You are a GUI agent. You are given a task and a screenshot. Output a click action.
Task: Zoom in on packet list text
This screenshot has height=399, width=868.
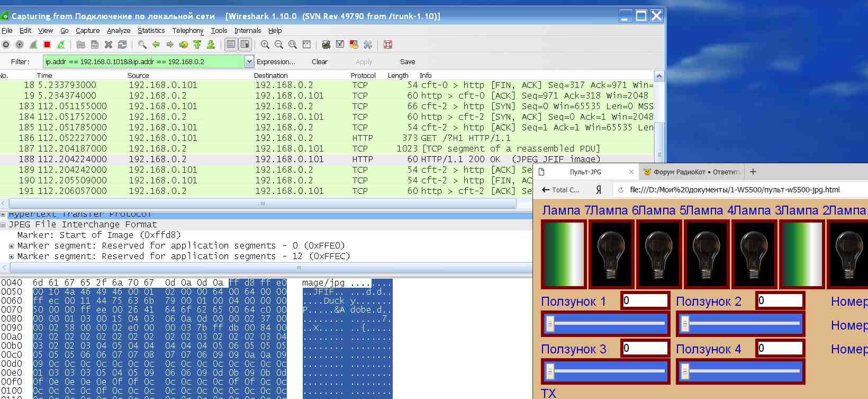[x=265, y=45]
